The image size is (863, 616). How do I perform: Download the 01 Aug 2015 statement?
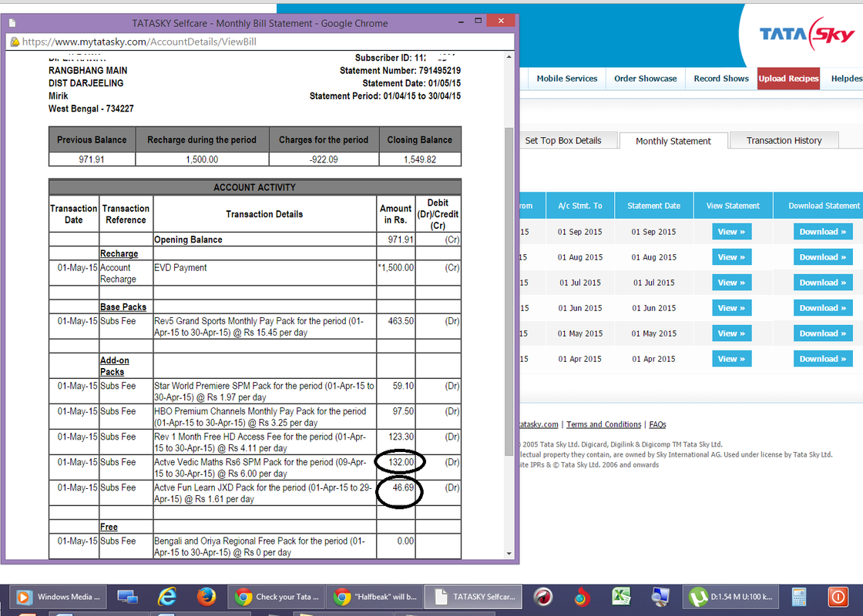[x=823, y=257]
